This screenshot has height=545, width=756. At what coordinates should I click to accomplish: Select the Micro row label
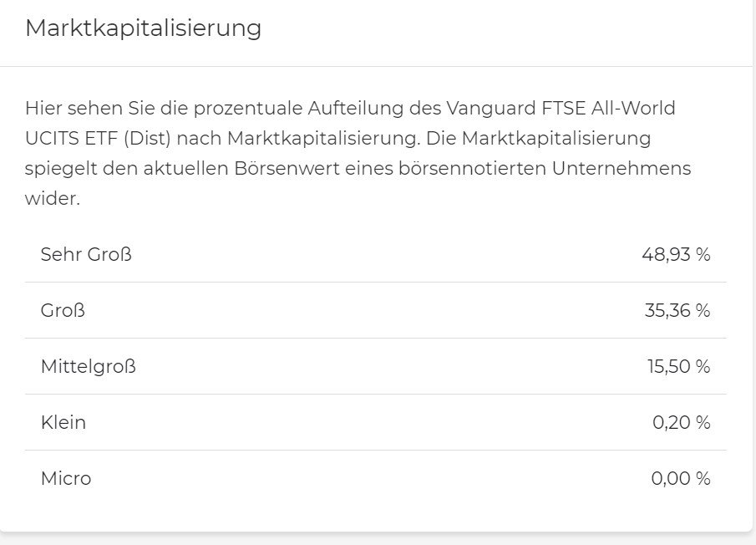tap(65, 478)
